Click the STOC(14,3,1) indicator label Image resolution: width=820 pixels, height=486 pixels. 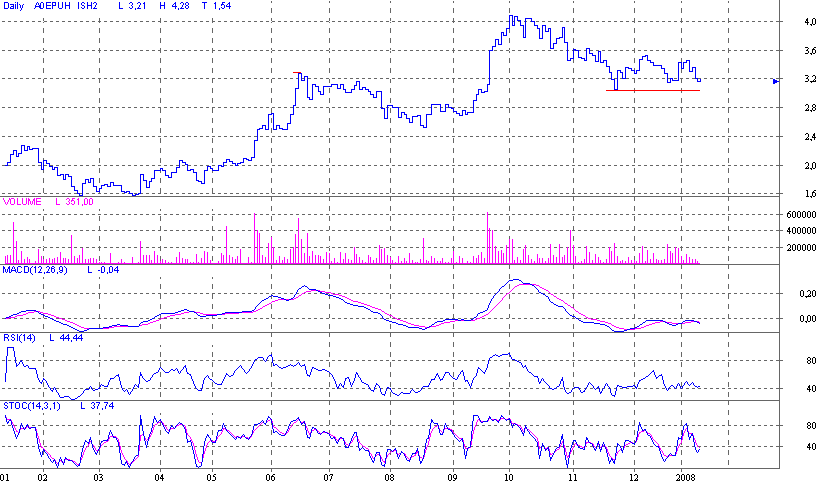(x=31, y=406)
